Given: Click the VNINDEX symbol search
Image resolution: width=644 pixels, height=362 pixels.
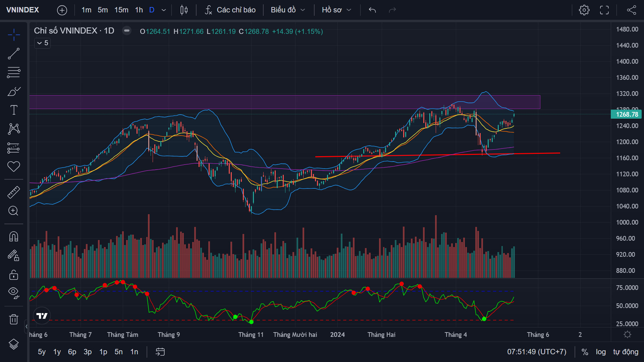Looking at the screenshot, I should [23, 10].
